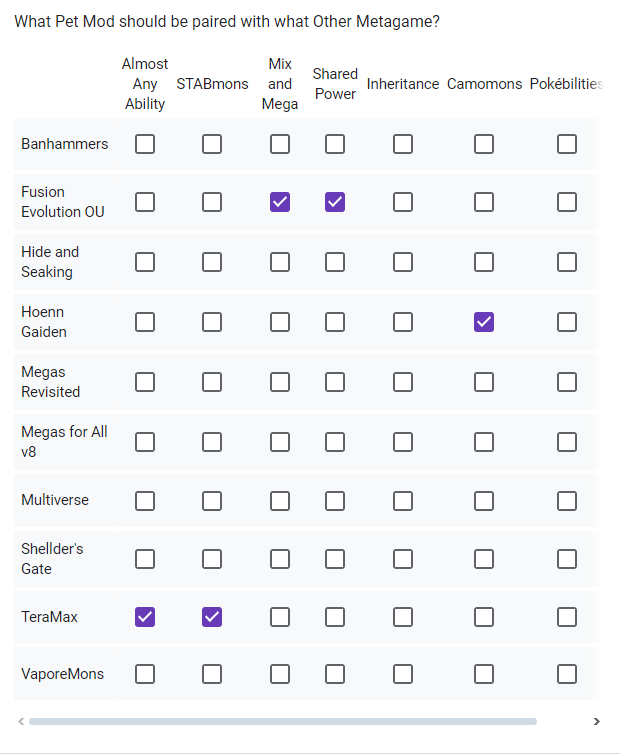Screen dimensions: 620x754
Task: Uncheck Fusion Evolution OU Mix and Mega
Action: pos(280,202)
